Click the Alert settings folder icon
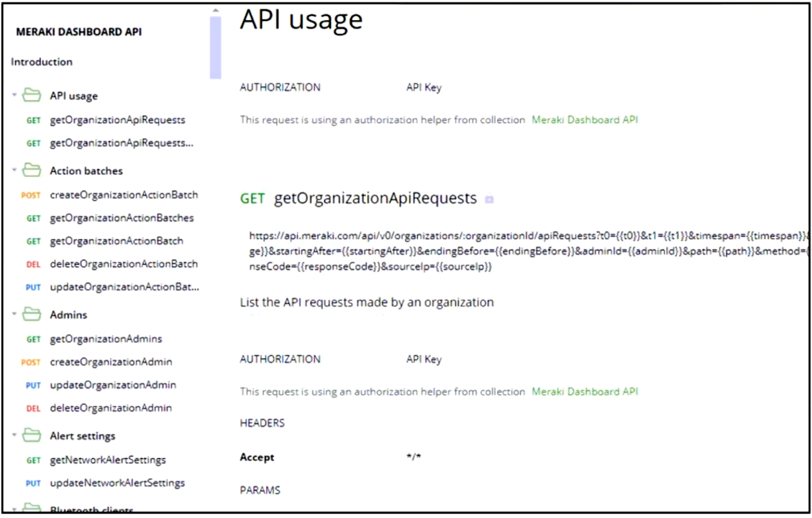The width and height of the screenshot is (812, 518). pyautogui.click(x=32, y=436)
